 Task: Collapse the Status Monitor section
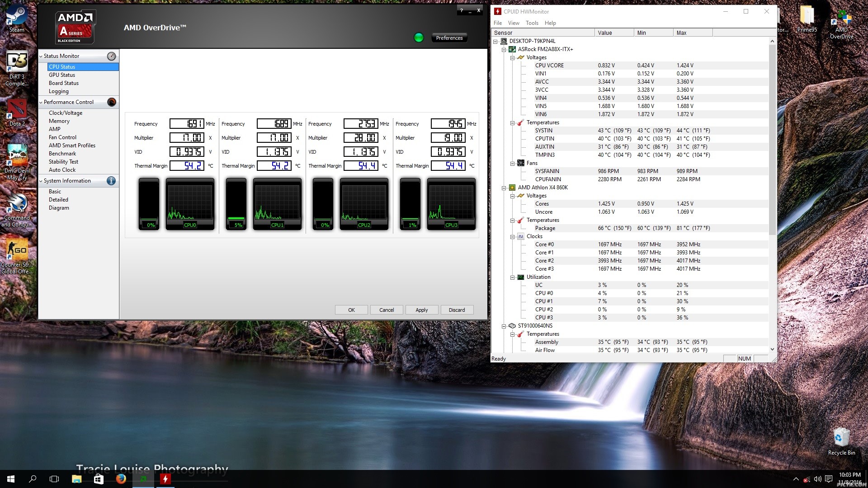(x=41, y=56)
